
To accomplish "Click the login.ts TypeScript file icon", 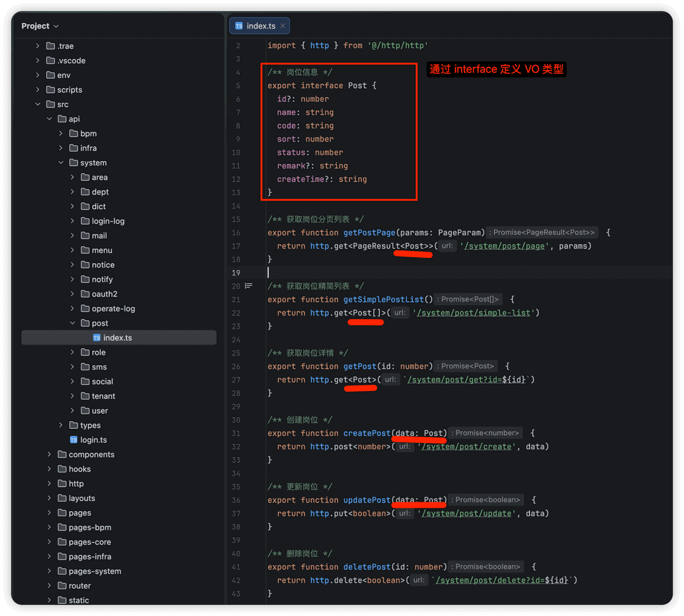I will (x=74, y=440).
